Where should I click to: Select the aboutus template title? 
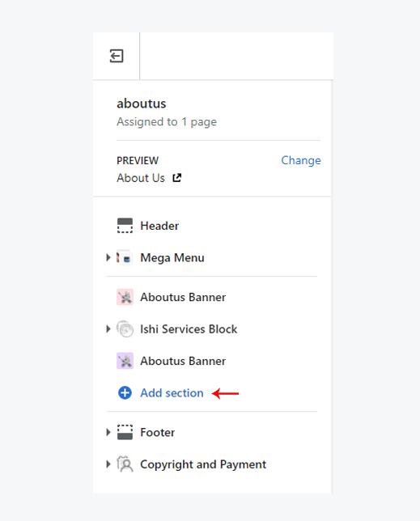coord(142,104)
